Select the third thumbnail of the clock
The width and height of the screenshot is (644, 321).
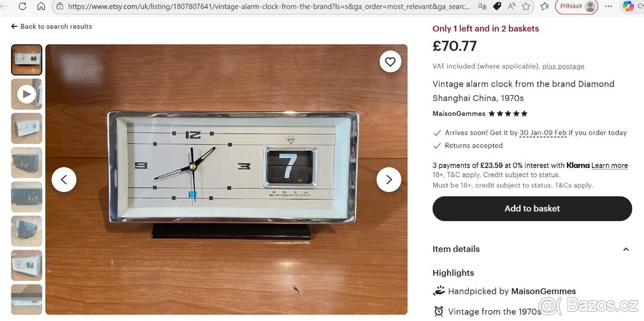[x=26, y=128]
